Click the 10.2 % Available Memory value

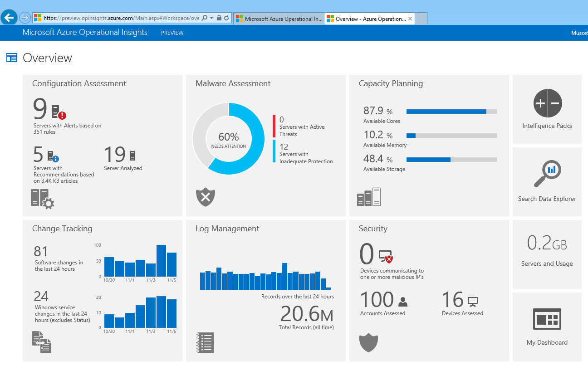tap(378, 135)
